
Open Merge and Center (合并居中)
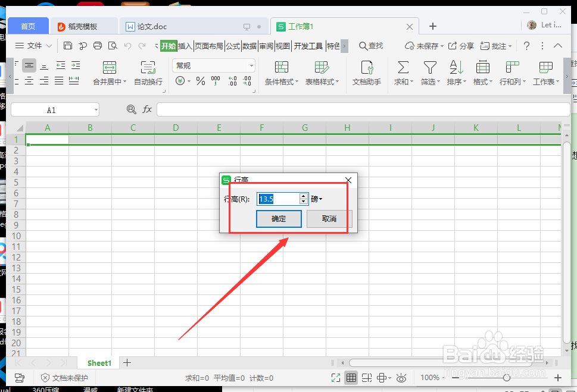click(x=110, y=73)
